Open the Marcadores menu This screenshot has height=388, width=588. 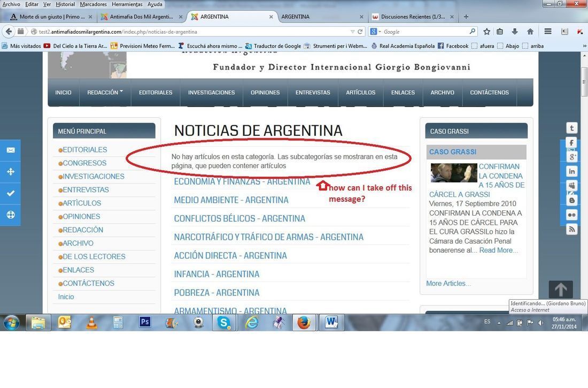(x=93, y=4)
